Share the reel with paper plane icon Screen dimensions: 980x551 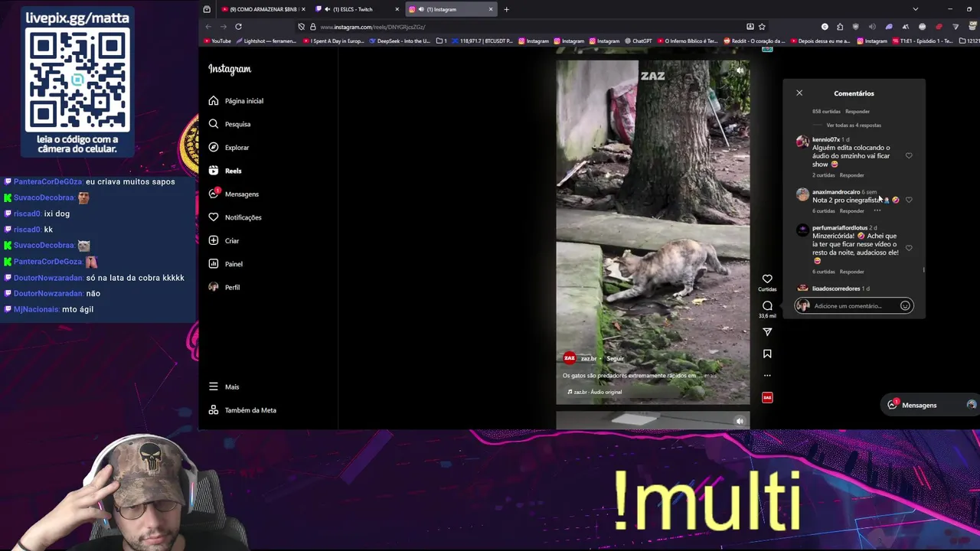[x=767, y=331]
